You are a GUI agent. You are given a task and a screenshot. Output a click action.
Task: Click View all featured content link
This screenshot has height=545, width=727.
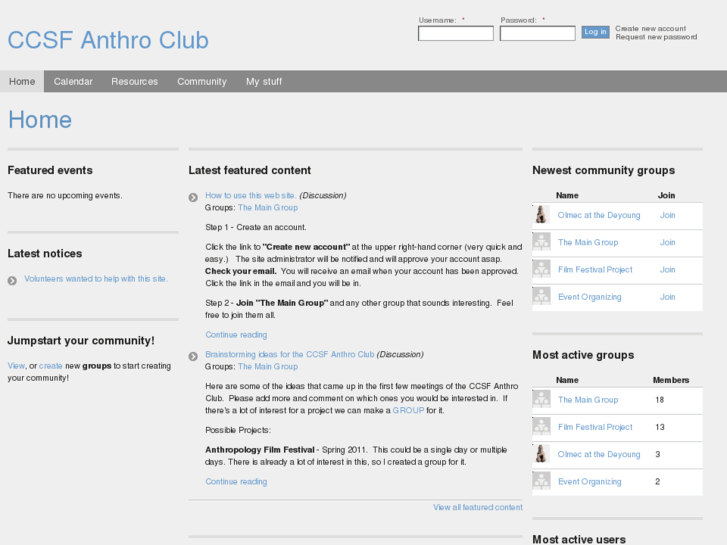point(478,507)
